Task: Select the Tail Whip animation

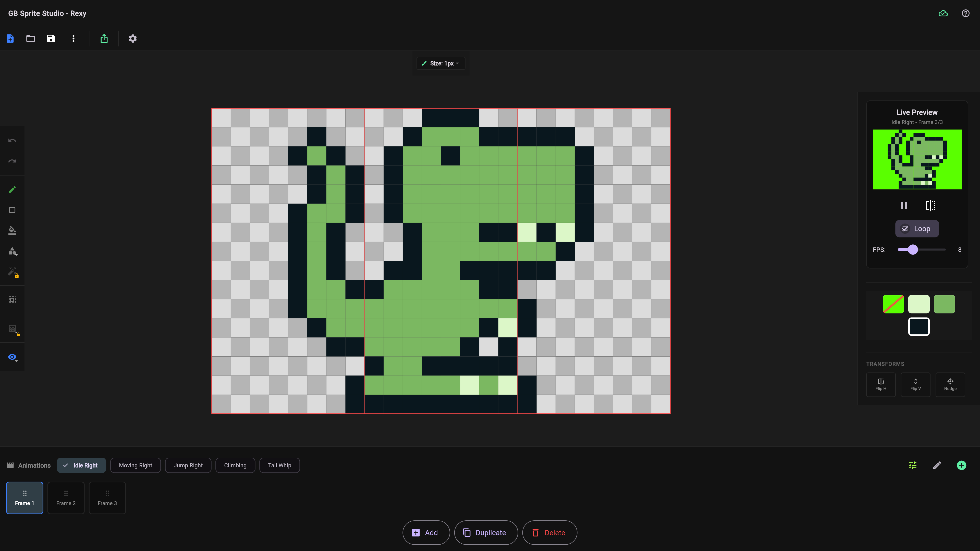Action: 280,465
